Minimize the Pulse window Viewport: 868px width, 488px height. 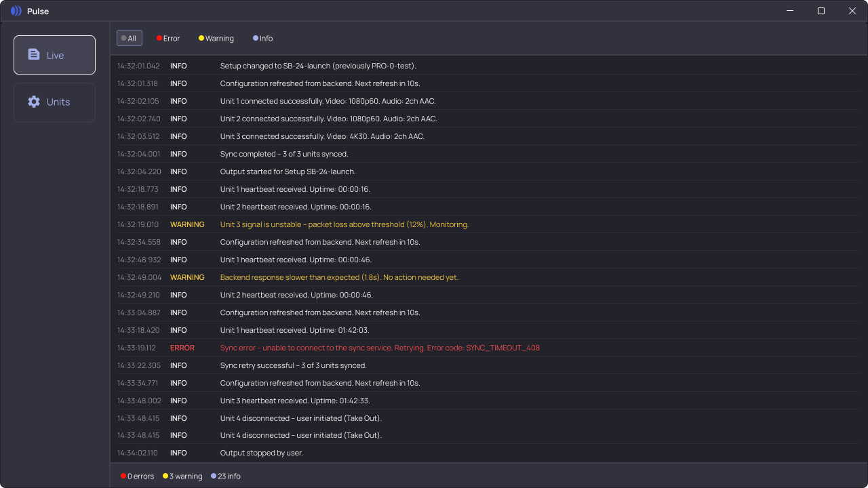pyautogui.click(x=790, y=11)
